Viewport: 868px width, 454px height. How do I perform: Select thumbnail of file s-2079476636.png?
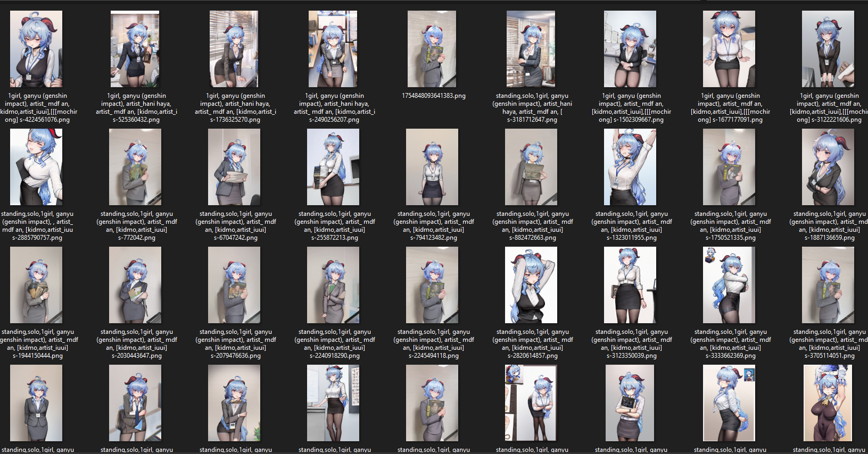[234, 285]
